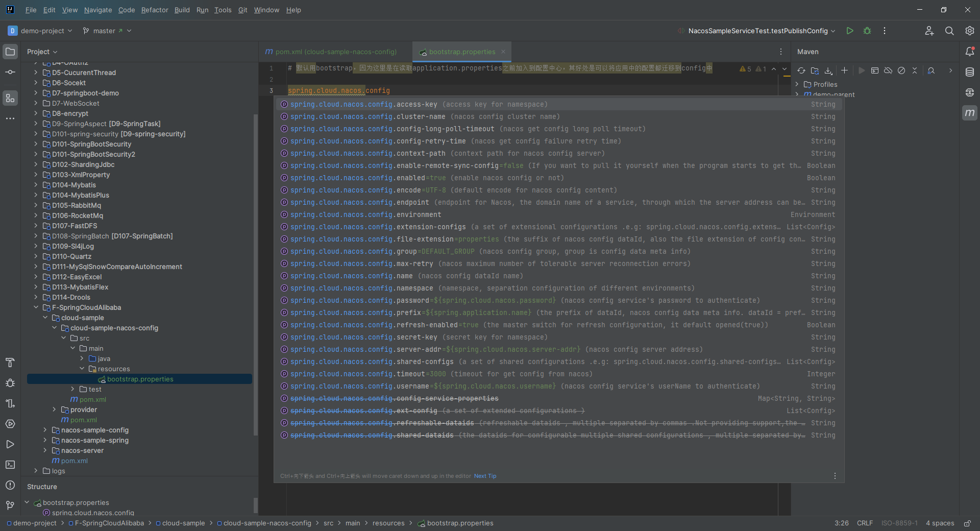
Task: Toggle Maven skip tests mode
Action: click(x=901, y=70)
